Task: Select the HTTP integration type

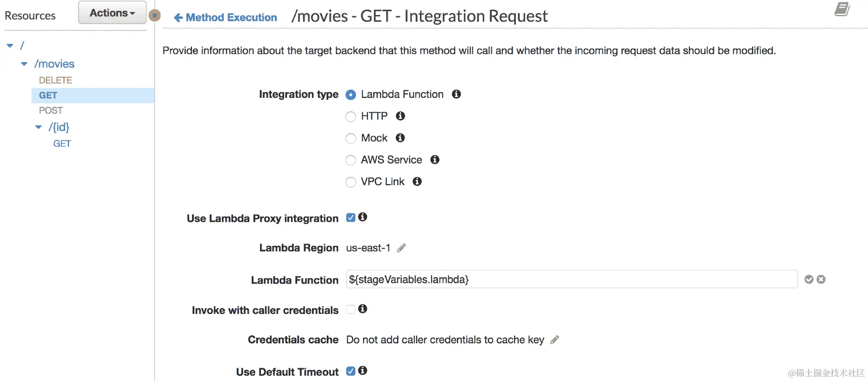Action: [x=351, y=117]
